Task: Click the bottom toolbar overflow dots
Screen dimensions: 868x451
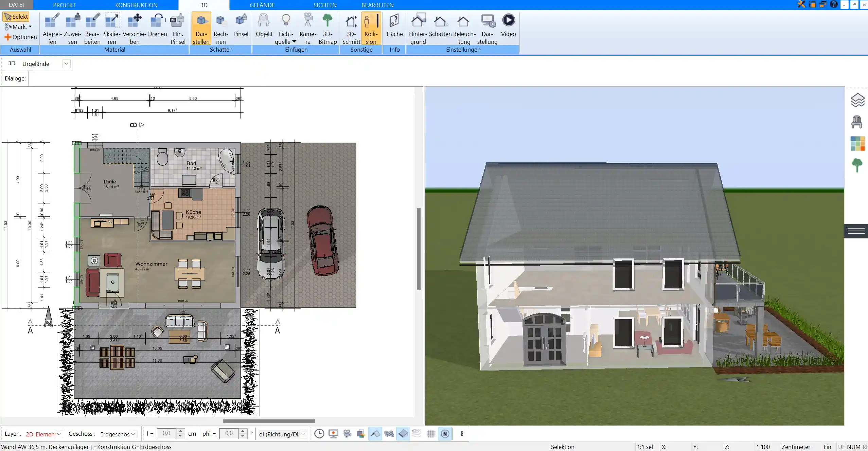Action: tap(462, 434)
